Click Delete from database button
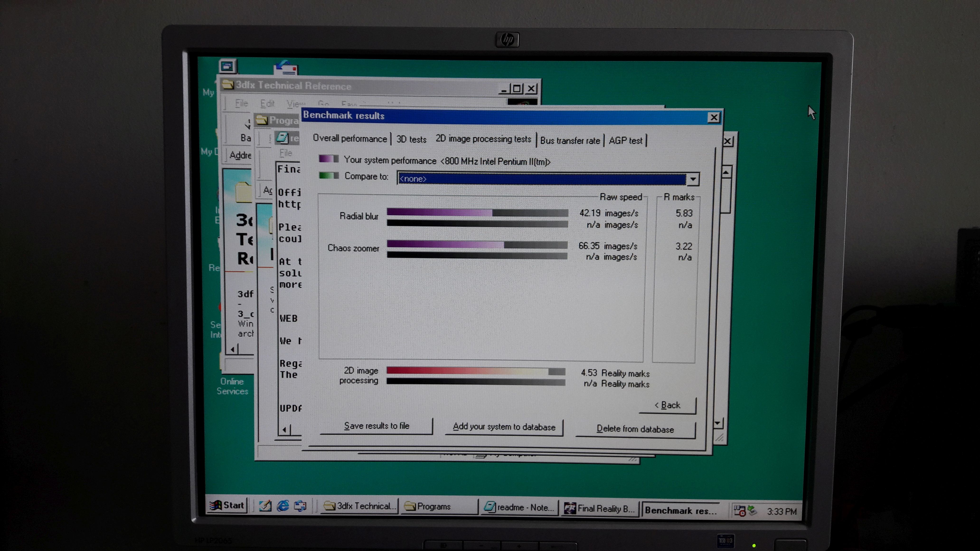The image size is (980, 551). tap(635, 429)
